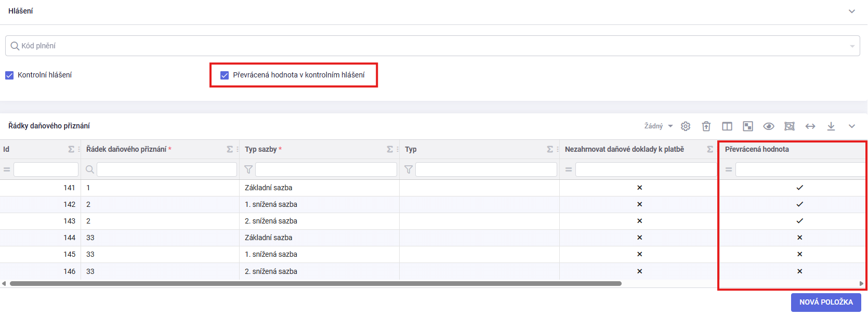
Task: Open the Kód plnění combo box arrow
Action: [852, 46]
